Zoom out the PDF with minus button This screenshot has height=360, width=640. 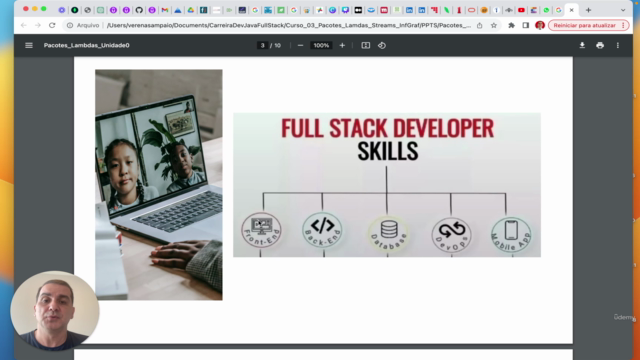300,45
